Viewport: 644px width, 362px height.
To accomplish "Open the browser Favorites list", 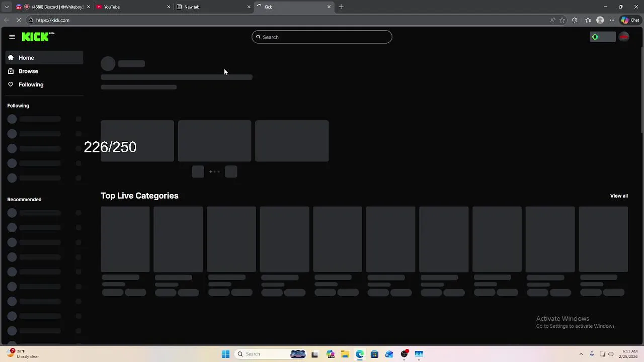I will point(588,20).
